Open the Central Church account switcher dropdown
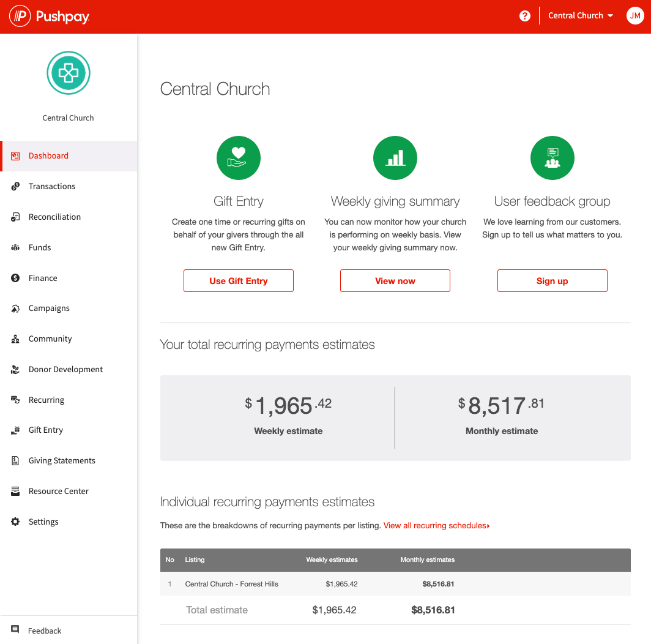Image resolution: width=651 pixels, height=644 pixels. pyautogui.click(x=579, y=15)
